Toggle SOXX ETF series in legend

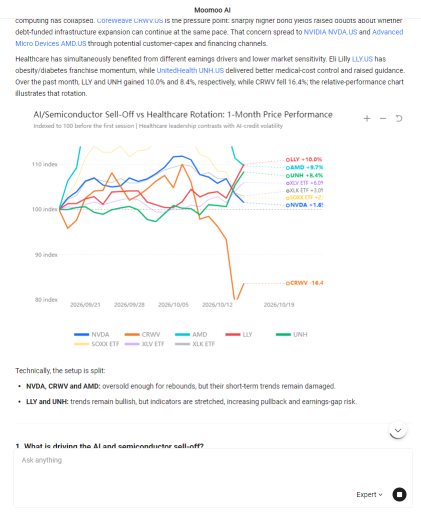point(96,344)
